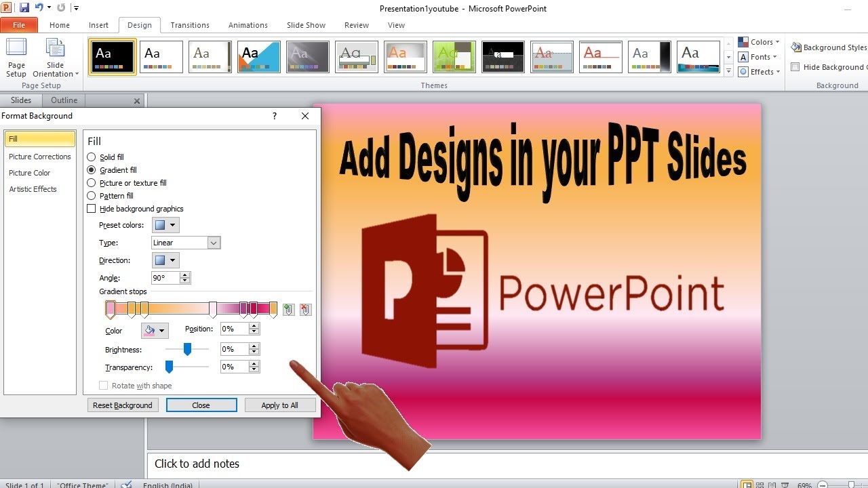Click the Reset Background button
The width and height of the screenshot is (868, 488).
point(123,405)
